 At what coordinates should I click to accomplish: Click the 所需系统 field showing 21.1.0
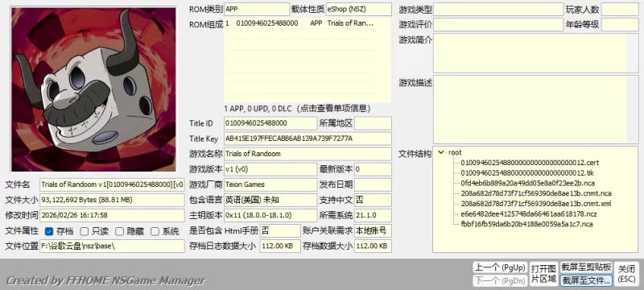coord(373,215)
